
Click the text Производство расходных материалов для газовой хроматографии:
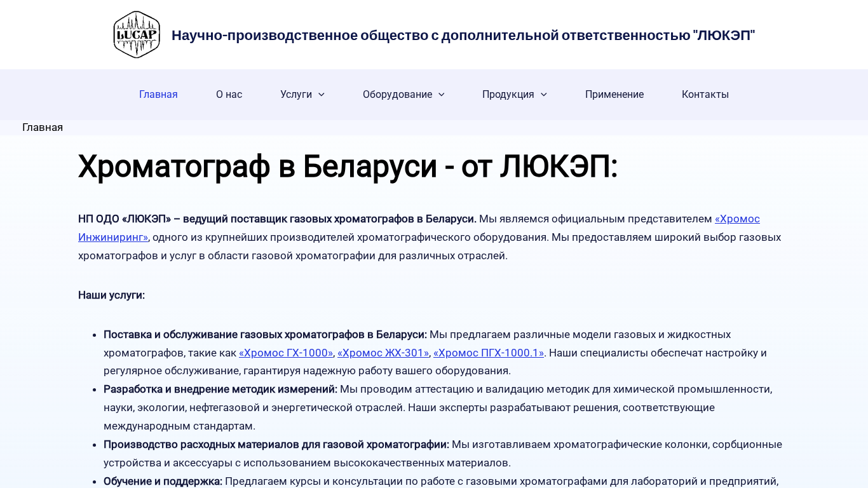pos(276,444)
